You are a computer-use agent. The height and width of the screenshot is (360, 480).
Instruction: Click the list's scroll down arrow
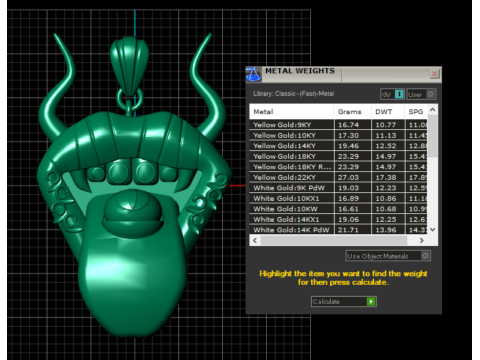[433, 229]
